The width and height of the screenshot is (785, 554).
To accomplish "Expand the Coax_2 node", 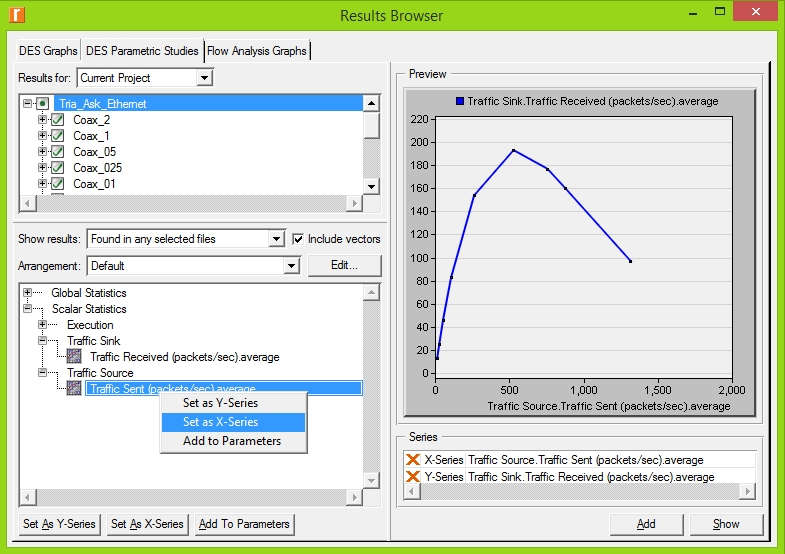I will [42, 119].
